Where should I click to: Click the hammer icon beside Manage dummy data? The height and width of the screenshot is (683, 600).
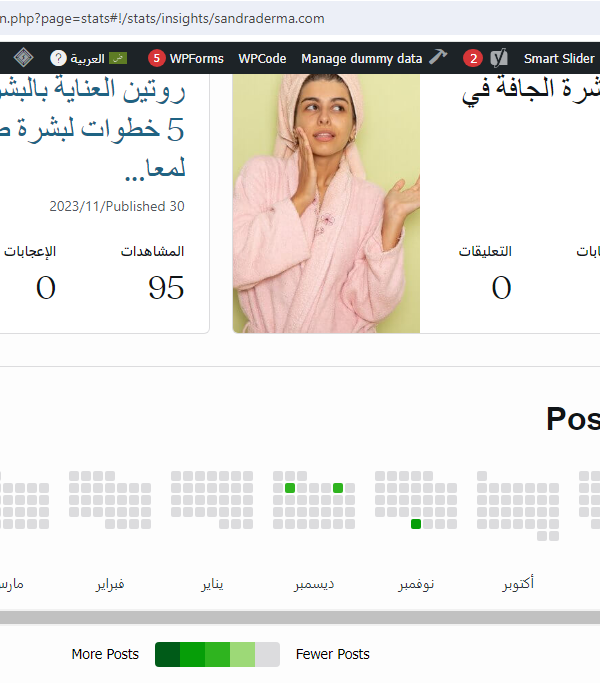click(438, 57)
